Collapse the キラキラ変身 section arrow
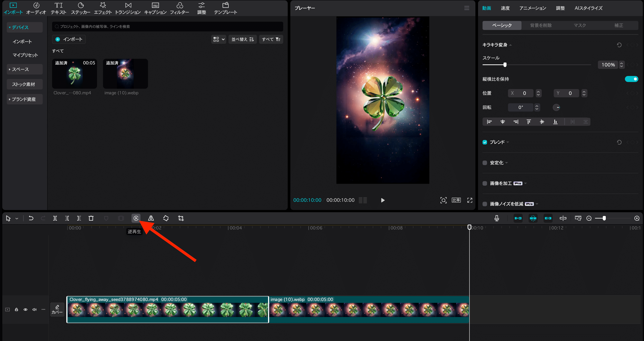This screenshot has height=341, width=644. coord(510,45)
